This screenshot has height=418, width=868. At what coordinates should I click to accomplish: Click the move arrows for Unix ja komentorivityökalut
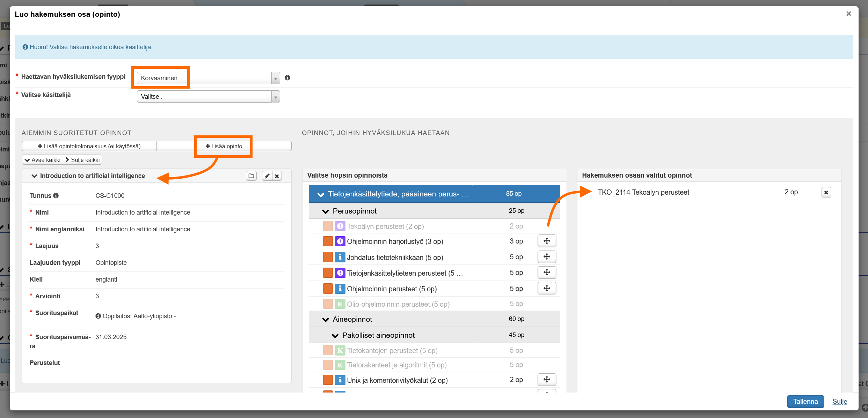coord(547,380)
